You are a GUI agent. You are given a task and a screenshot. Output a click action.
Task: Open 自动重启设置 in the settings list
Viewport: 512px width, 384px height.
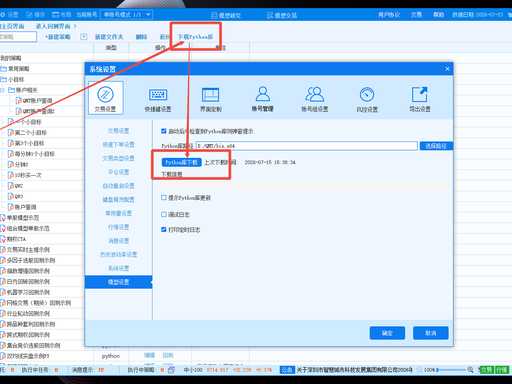(118, 186)
